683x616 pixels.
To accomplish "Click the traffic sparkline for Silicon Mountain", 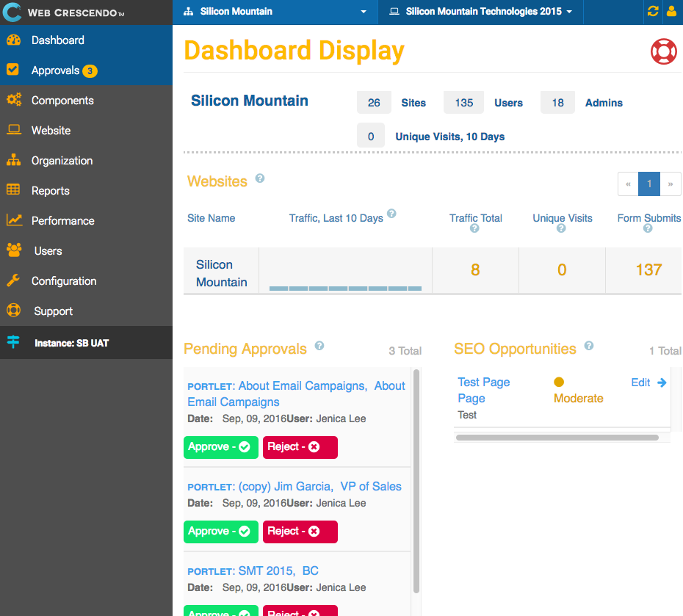I will (x=345, y=289).
